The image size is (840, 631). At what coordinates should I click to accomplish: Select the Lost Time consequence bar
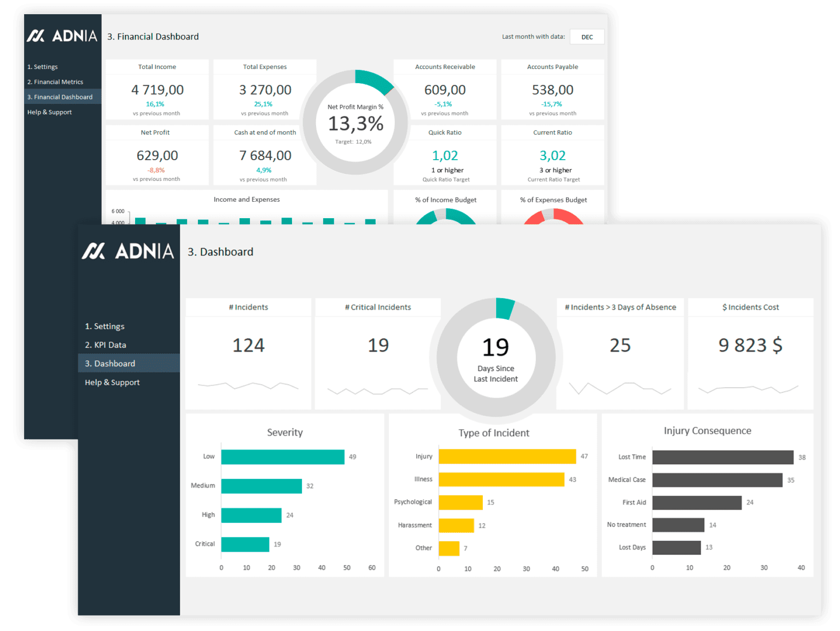(722, 456)
